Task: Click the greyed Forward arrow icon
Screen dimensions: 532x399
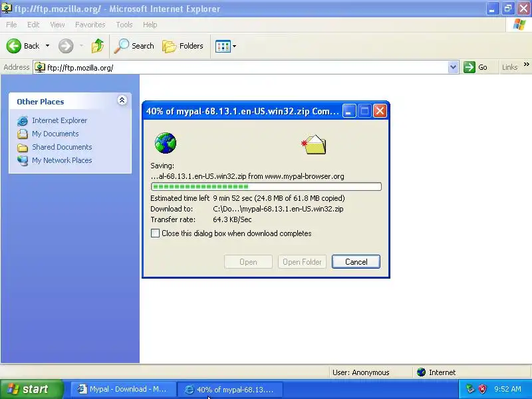Action: [x=66, y=46]
